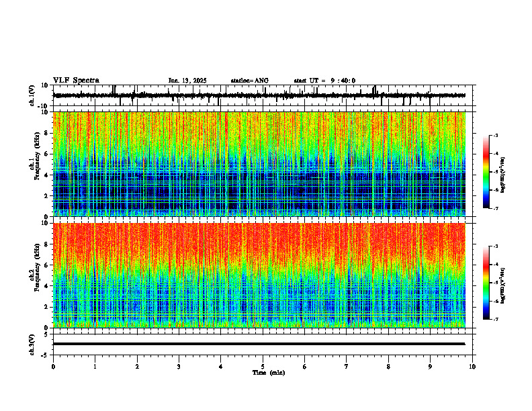Click the "ch.3(V)" axis label

click(32, 345)
